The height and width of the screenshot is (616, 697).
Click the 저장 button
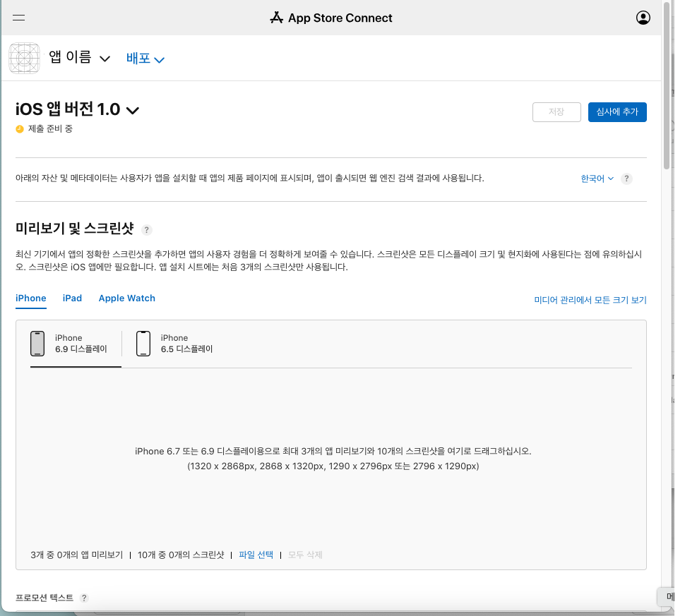click(x=556, y=112)
